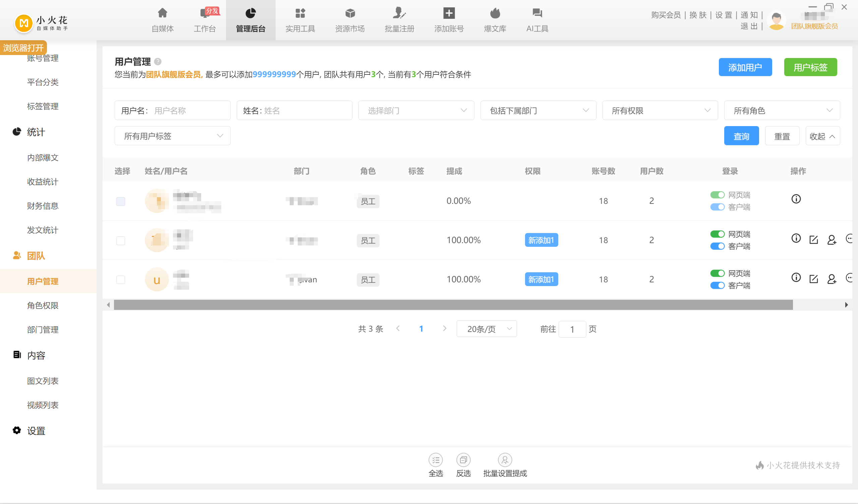The width and height of the screenshot is (858, 504).
Task: Click the 全选 select-all icon
Action: click(x=436, y=460)
